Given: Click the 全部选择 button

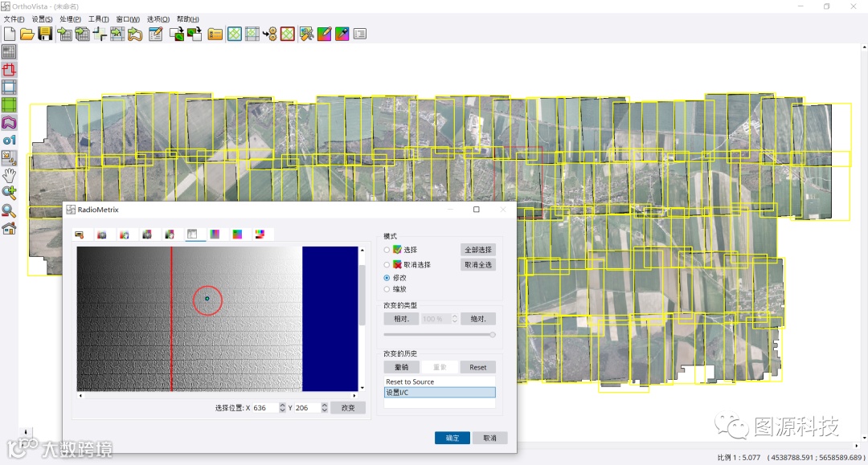Looking at the screenshot, I should tap(477, 250).
